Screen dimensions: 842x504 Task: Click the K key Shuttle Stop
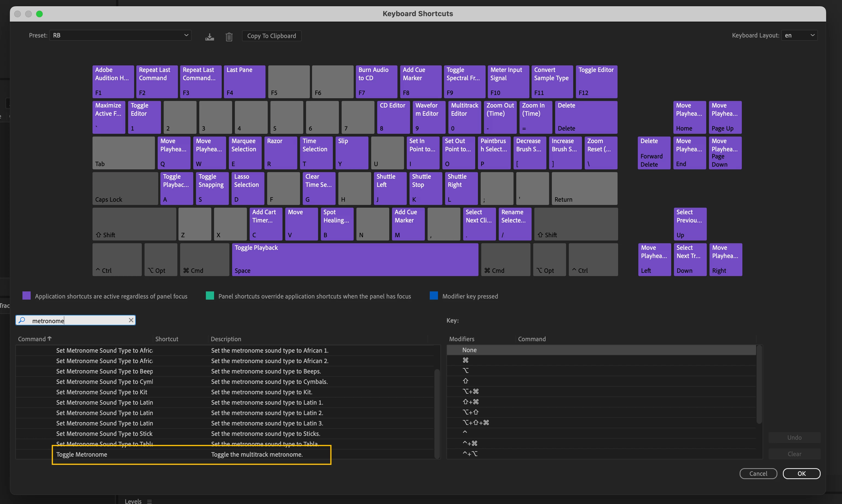(x=426, y=189)
